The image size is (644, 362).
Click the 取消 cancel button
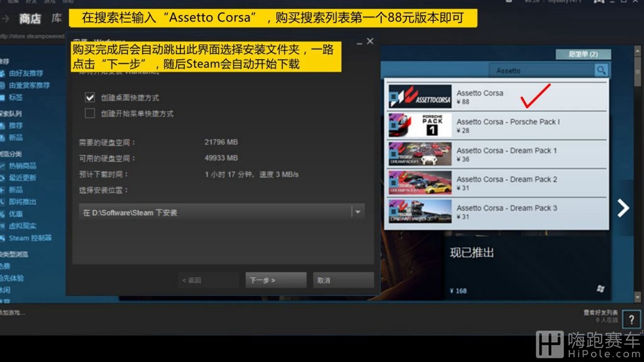click(x=343, y=280)
